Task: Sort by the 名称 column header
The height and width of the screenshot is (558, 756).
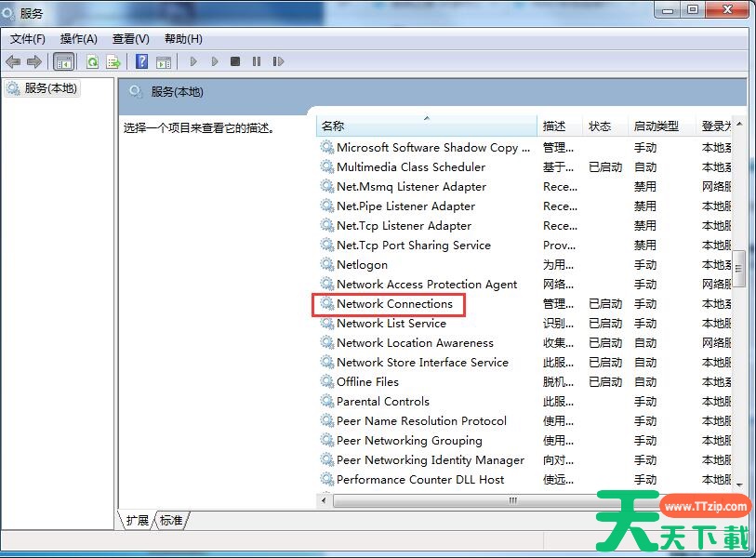Action: 427,126
